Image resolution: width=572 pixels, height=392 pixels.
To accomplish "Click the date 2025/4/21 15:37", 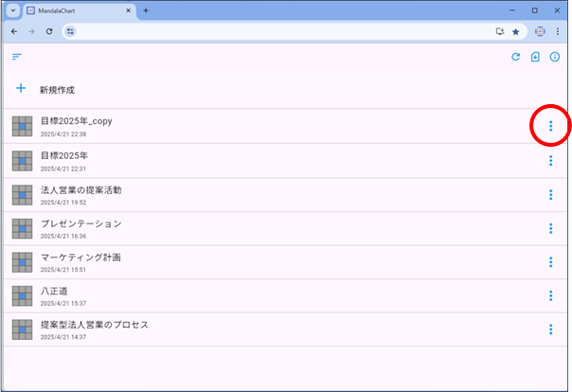I will pyautogui.click(x=63, y=303).
